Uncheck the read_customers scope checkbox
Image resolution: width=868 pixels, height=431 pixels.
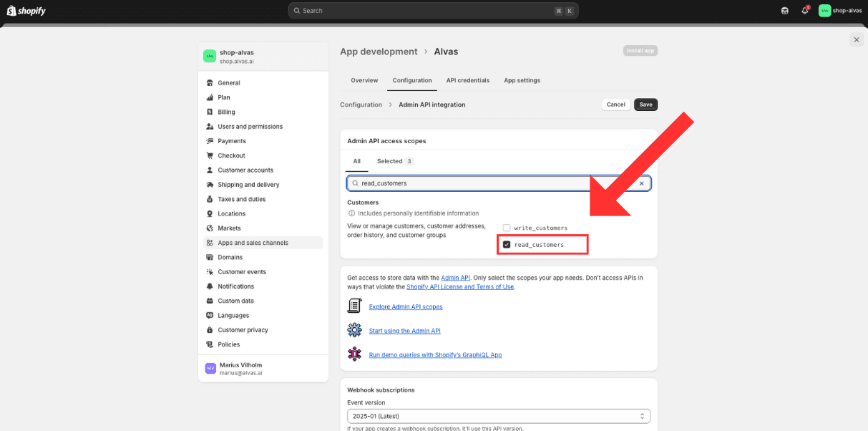(507, 245)
